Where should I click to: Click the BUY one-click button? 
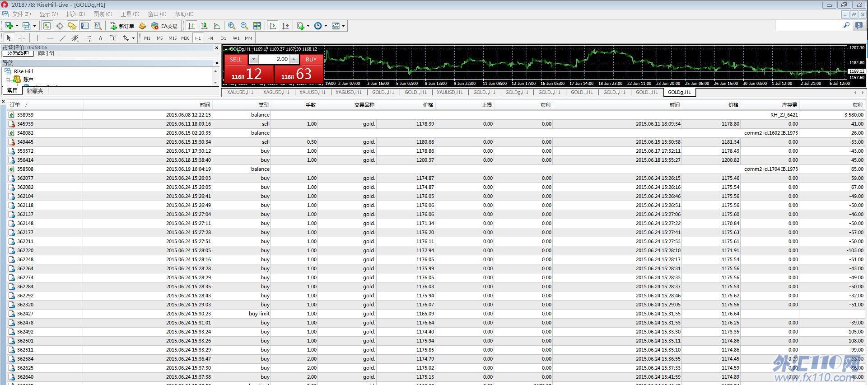point(311,59)
